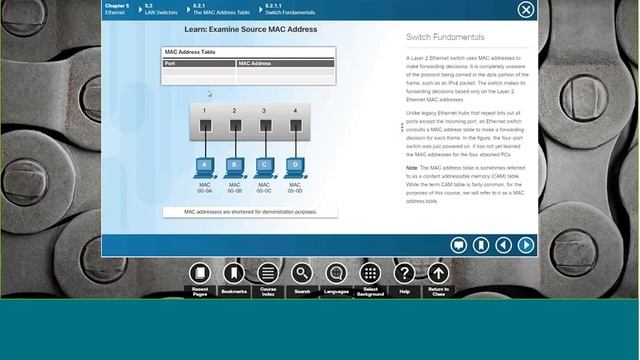Viewport: 640px width, 360px height.
Task: Open the Search magnifier icon
Action: point(302,273)
